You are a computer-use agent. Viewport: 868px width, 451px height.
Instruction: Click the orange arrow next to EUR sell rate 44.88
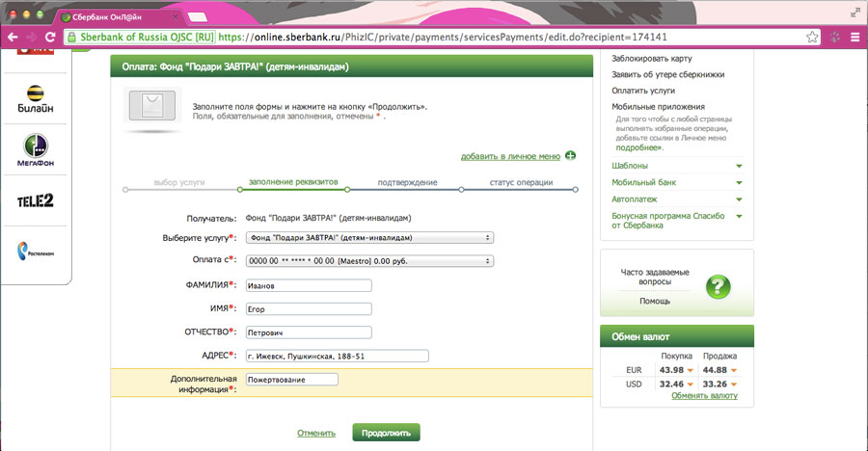point(734,370)
